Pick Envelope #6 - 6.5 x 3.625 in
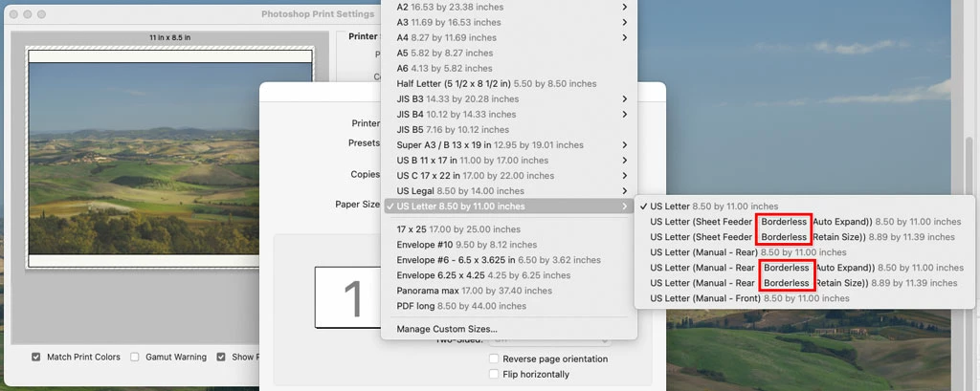 click(x=509, y=260)
